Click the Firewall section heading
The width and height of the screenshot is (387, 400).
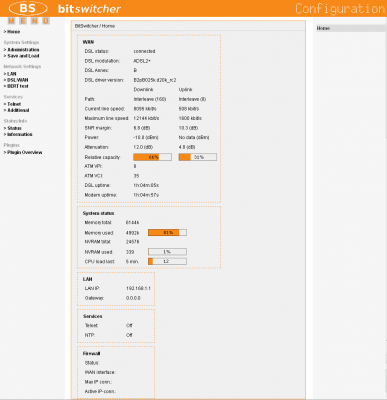click(x=91, y=353)
